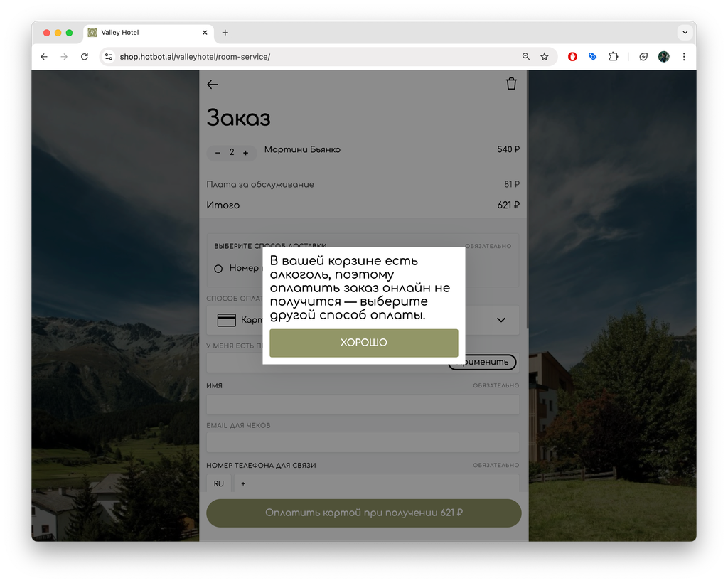Open the RU country code selector
This screenshot has width=728, height=583.
pyautogui.click(x=219, y=483)
